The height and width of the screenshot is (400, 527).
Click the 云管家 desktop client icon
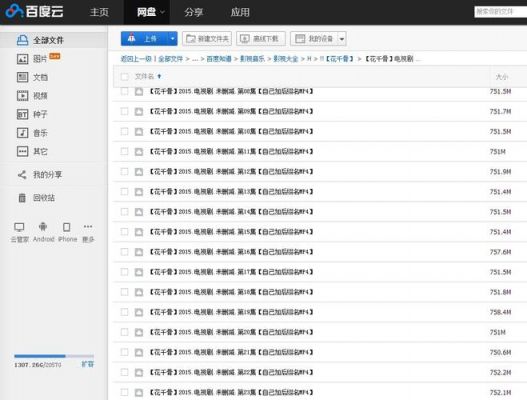(19, 227)
